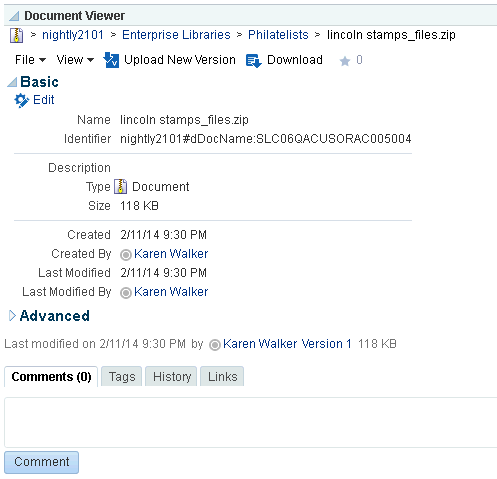497x479 pixels.
Task: Click the favorites count 0
Action: click(359, 60)
